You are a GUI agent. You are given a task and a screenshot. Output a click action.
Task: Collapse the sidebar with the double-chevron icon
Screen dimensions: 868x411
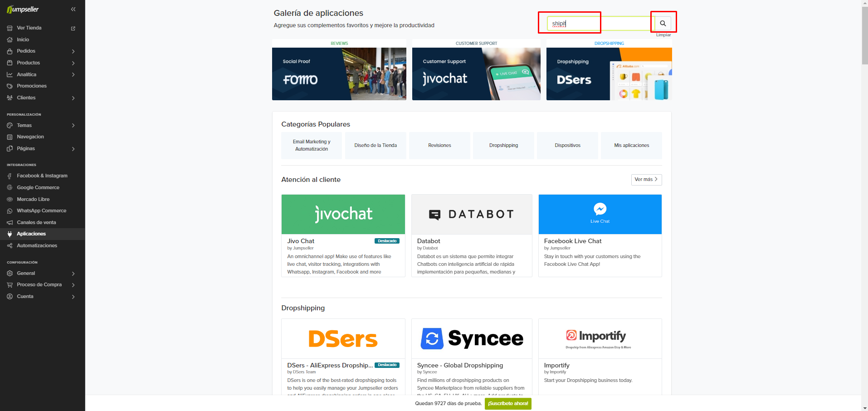73,9
